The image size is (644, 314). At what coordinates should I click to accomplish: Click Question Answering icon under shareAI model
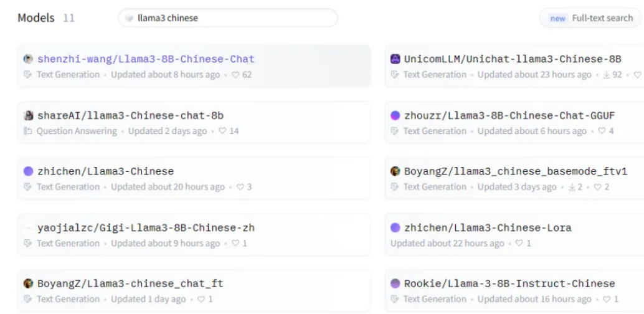pyautogui.click(x=27, y=131)
